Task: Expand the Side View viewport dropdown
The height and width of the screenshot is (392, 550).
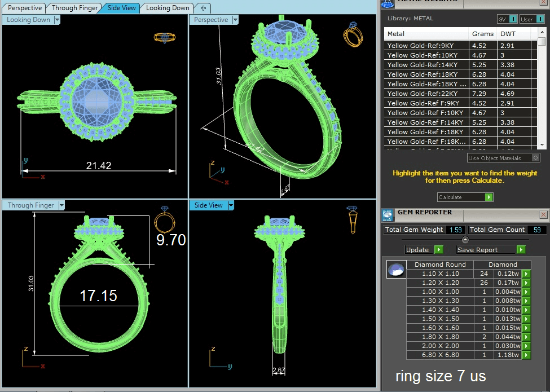Action: click(231, 205)
